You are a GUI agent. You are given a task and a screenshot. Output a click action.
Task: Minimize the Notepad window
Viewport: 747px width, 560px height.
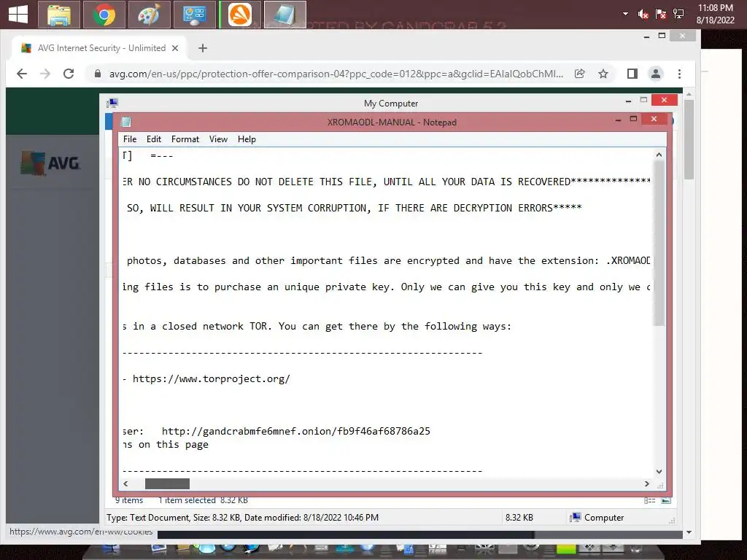click(619, 120)
